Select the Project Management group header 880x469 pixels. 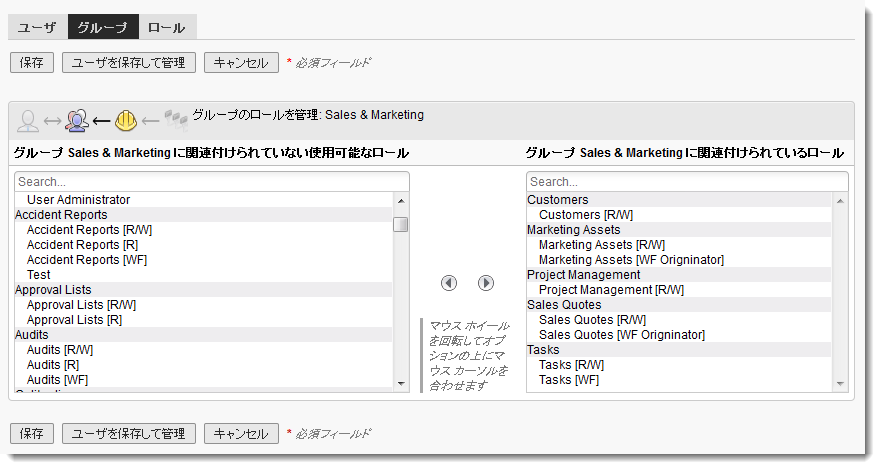679,275
